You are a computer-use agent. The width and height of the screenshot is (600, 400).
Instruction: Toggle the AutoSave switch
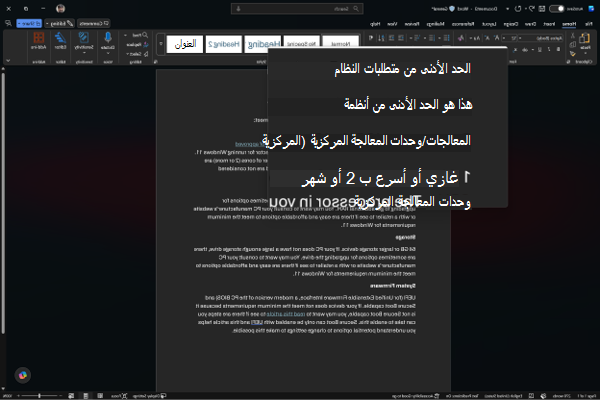[557, 8]
